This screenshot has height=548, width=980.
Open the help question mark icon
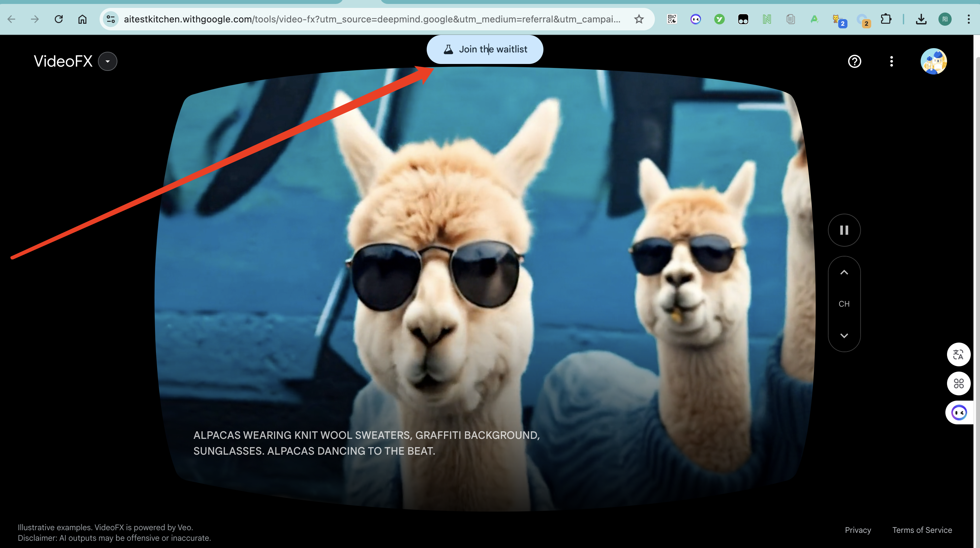[x=854, y=61]
